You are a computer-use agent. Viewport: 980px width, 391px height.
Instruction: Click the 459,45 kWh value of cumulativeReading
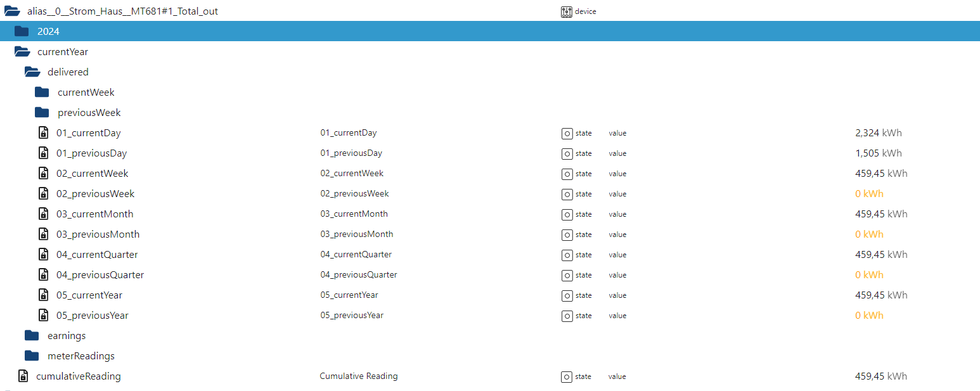tap(881, 376)
